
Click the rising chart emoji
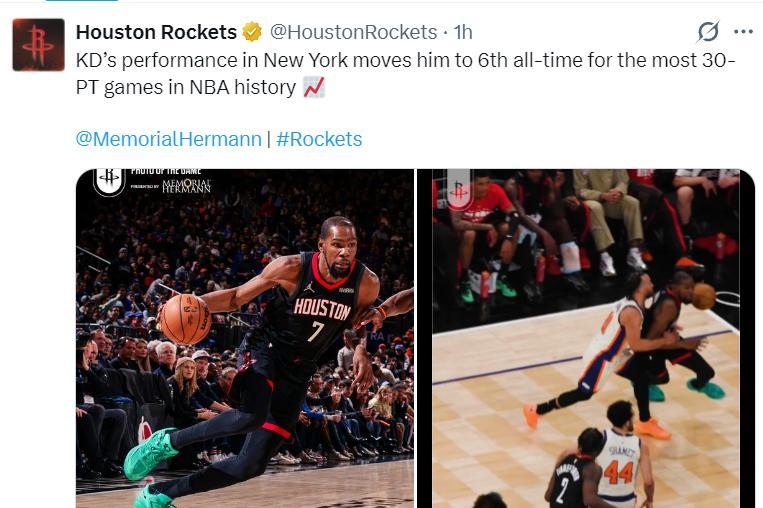(314, 88)
